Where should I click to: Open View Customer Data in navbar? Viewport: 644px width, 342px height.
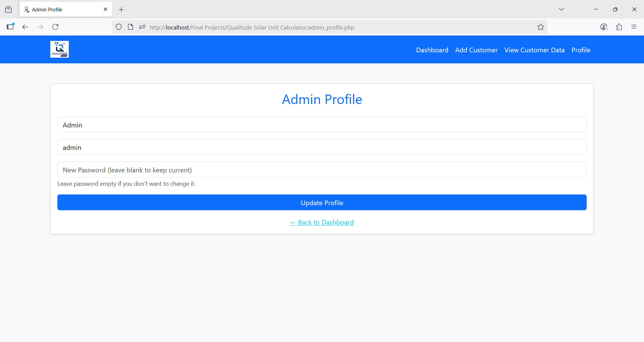pos(534,50)
